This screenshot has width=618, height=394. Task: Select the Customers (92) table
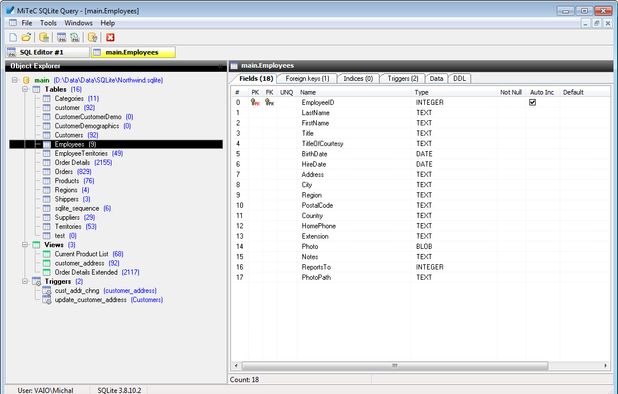76,135
